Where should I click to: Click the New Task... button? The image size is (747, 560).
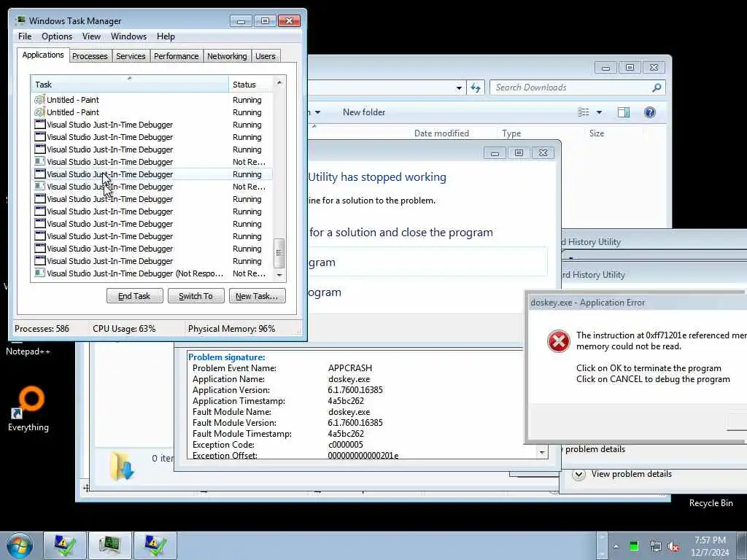click(257, 296)
